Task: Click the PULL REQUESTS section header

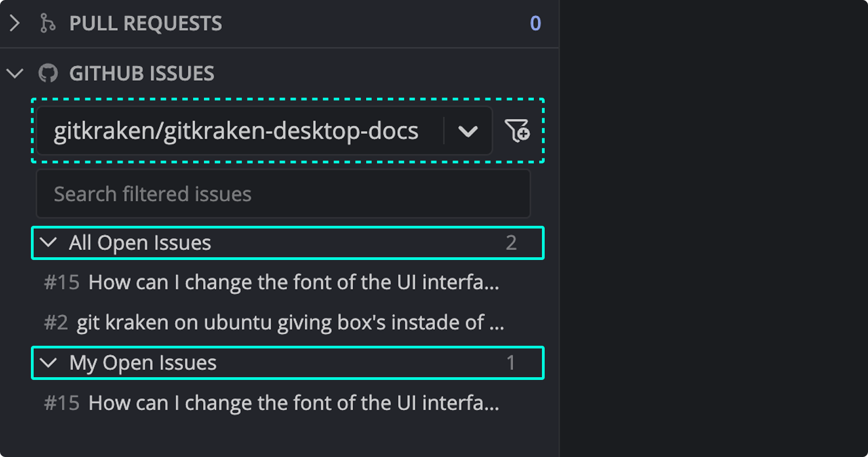Action: [145, 23]
